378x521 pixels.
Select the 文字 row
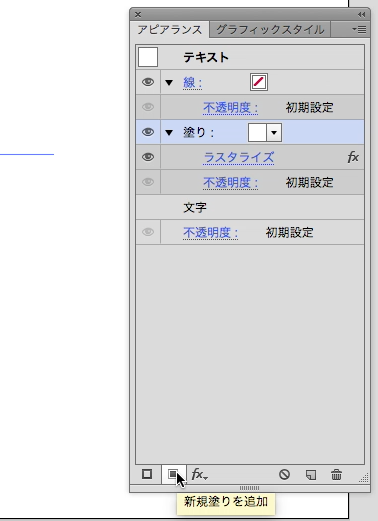[250, 207]
